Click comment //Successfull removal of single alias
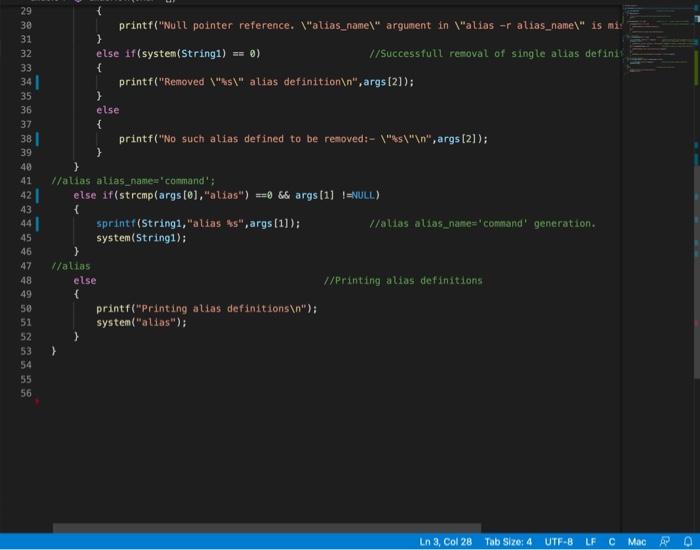 (x=495, y=54)
